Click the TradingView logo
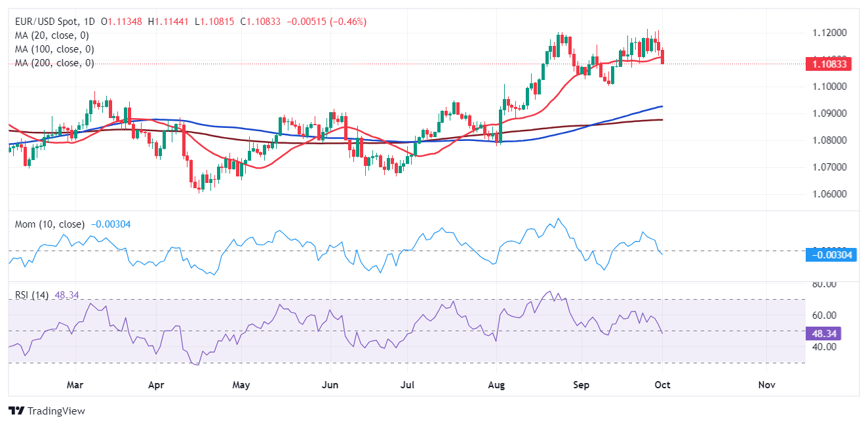 click(47, 411)
